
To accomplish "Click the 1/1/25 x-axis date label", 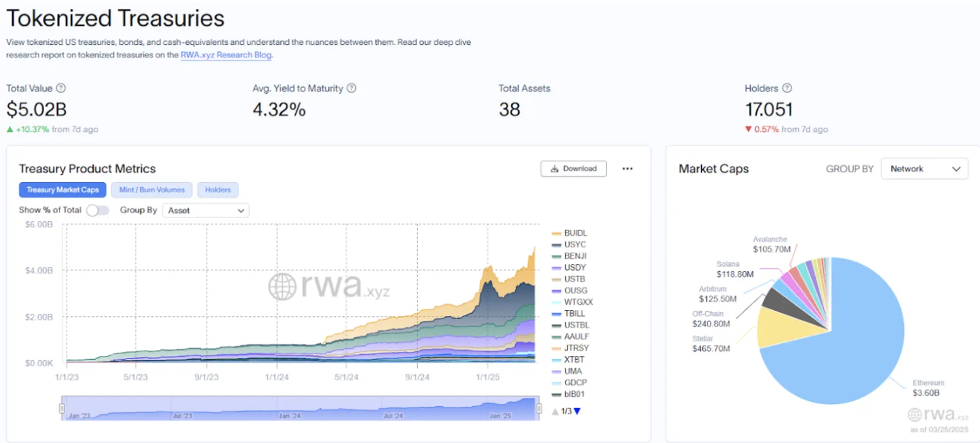I will point(488,377).
